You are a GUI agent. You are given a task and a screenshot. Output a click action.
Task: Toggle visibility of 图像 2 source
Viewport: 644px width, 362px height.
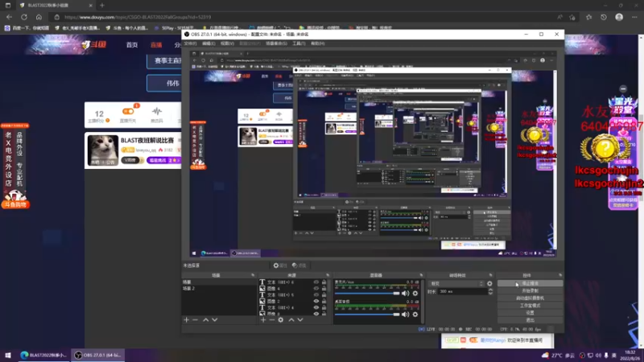click(316, 301)
